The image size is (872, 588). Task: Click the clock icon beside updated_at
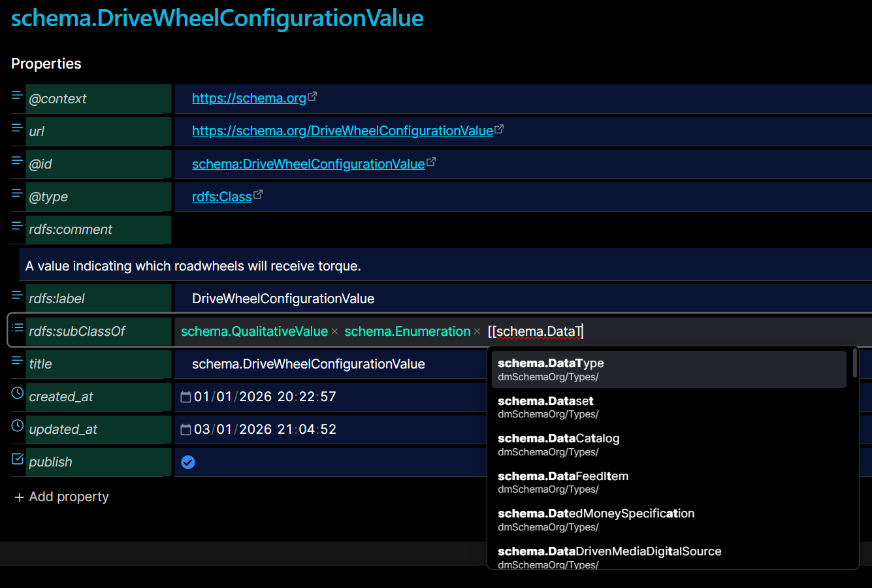[18, 426]
